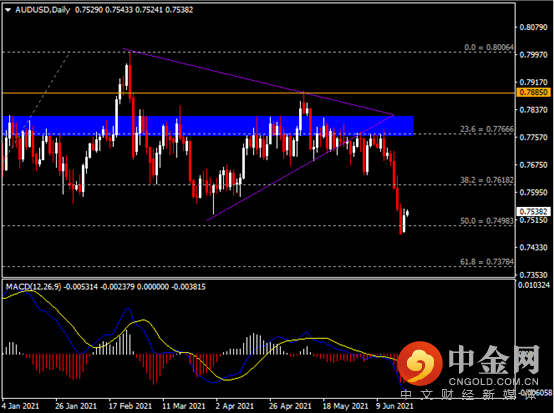Click the current price 0.75382 label
Screen dimensions: 554x413
pyautogui.click(x=534, y=212)
